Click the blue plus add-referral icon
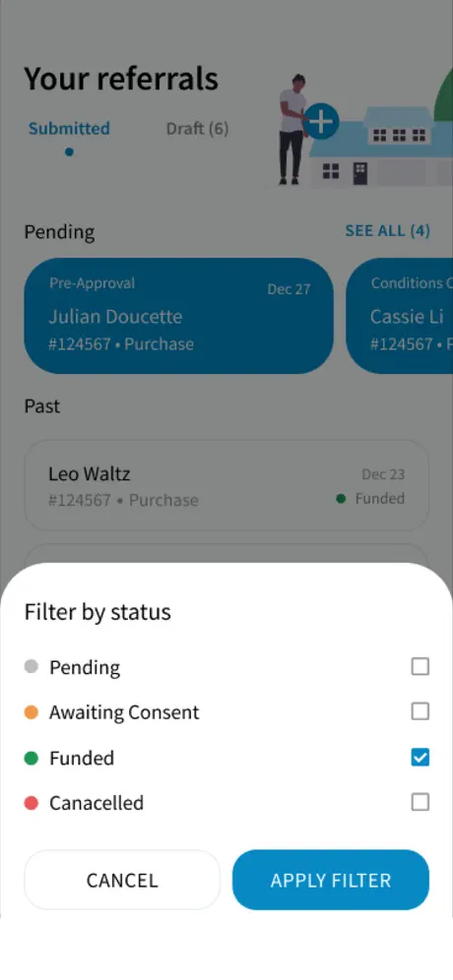This screenshot has height=980, width=453. (321, 121)
